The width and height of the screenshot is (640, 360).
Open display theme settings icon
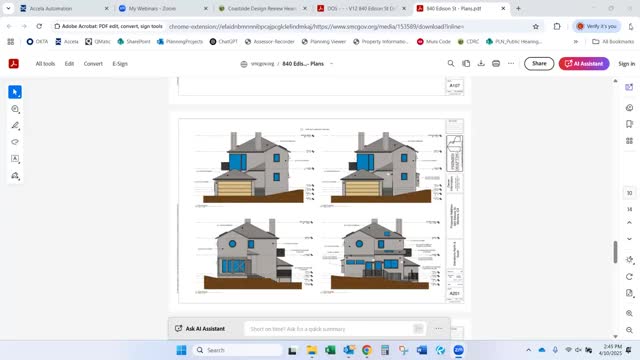629,260
